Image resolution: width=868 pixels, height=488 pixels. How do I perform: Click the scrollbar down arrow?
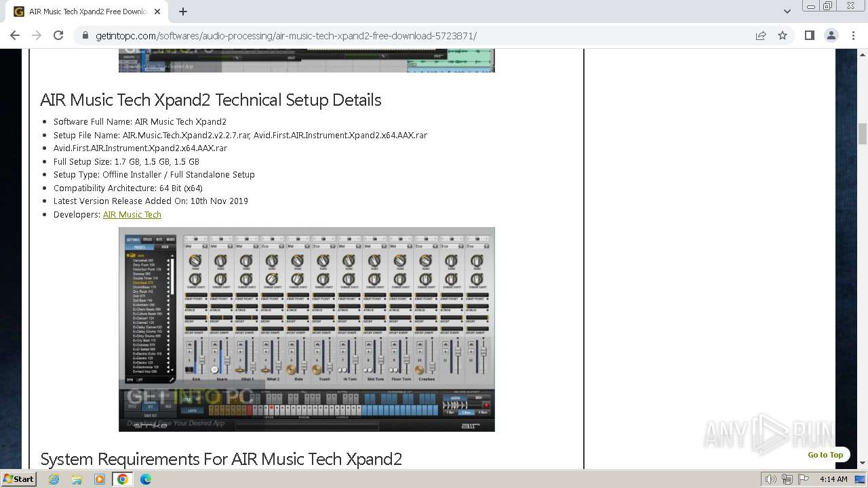coord(863,464)
